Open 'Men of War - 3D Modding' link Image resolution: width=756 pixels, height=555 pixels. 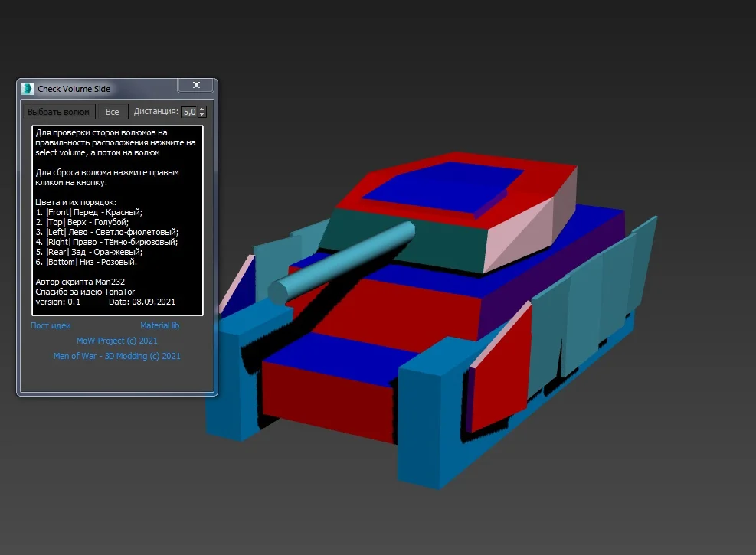pyautogui.click(x=116, y=356)
